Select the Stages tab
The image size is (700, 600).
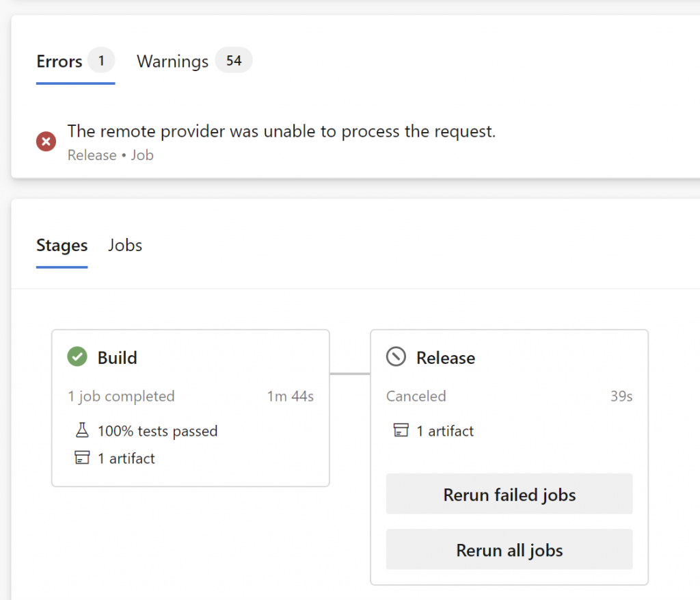pos(62,246)
